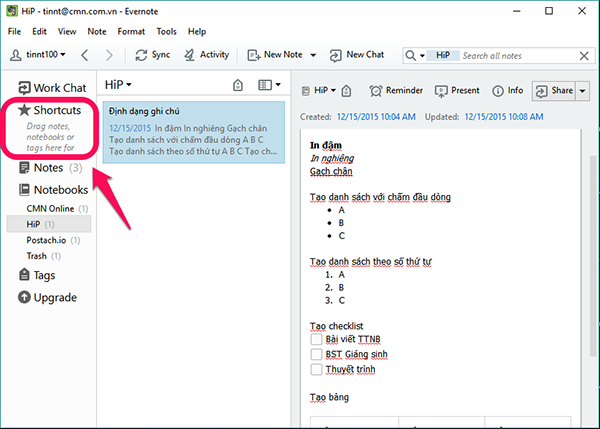Click the note editor vertical scrollbar
Screen dimensions: 600x429
click(593, 256)
